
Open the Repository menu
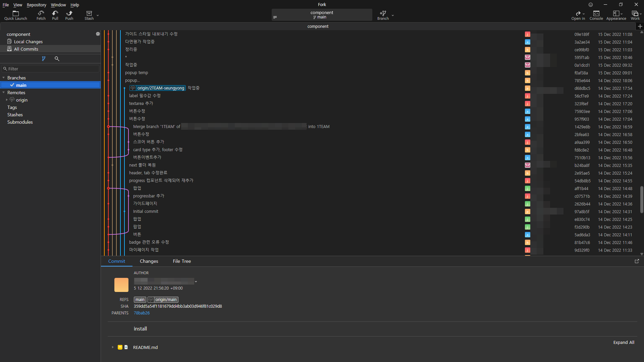tap(36, 5)
